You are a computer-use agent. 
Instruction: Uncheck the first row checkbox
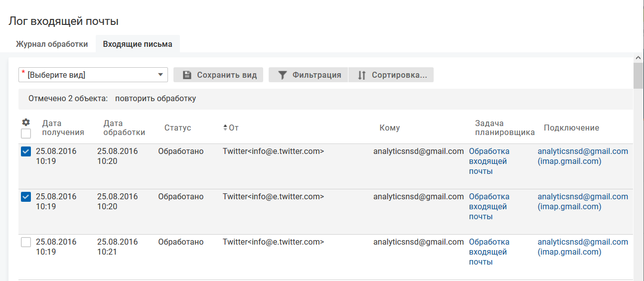26,152
